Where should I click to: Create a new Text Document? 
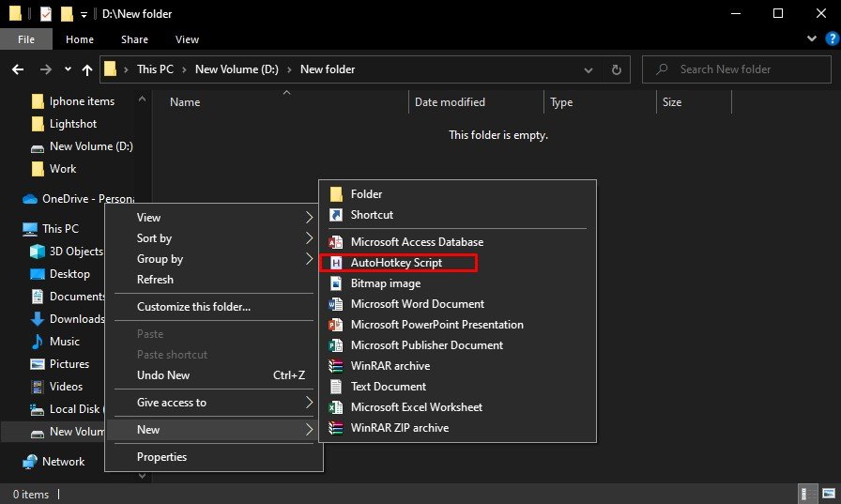tap(388, 387)
